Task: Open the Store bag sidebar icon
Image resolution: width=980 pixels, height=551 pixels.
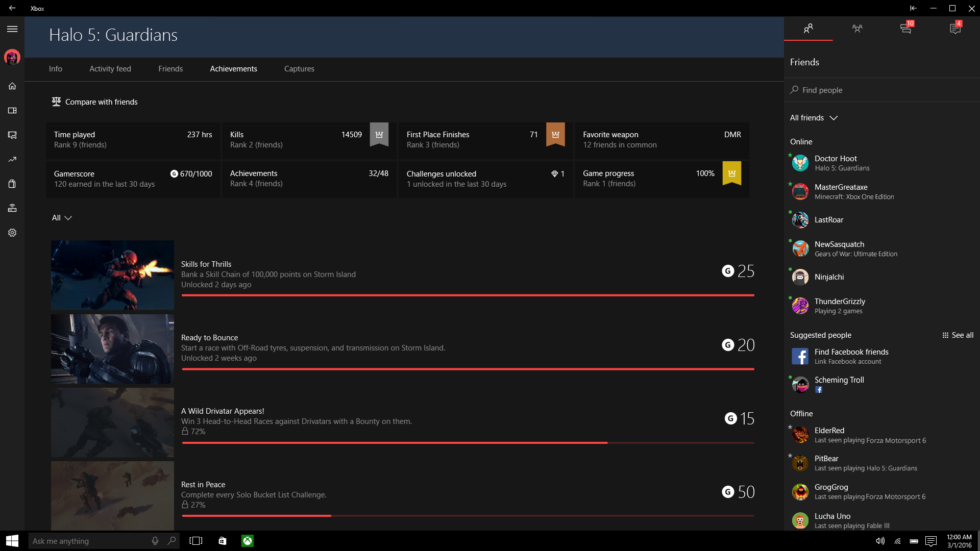Action: [x=12, y=184]
